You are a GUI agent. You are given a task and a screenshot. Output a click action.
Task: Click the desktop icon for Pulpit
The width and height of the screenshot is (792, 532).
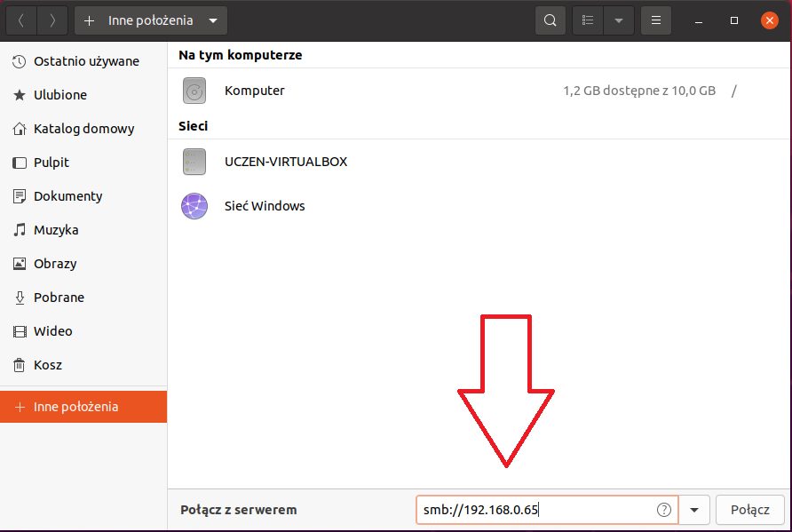click(x=20, y=163)
